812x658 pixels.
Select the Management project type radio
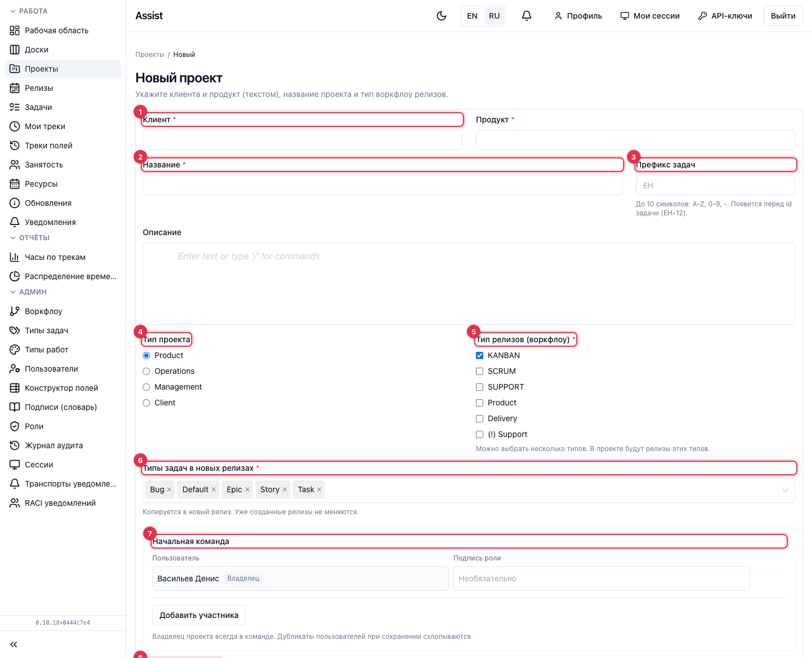tap(147, 387)
